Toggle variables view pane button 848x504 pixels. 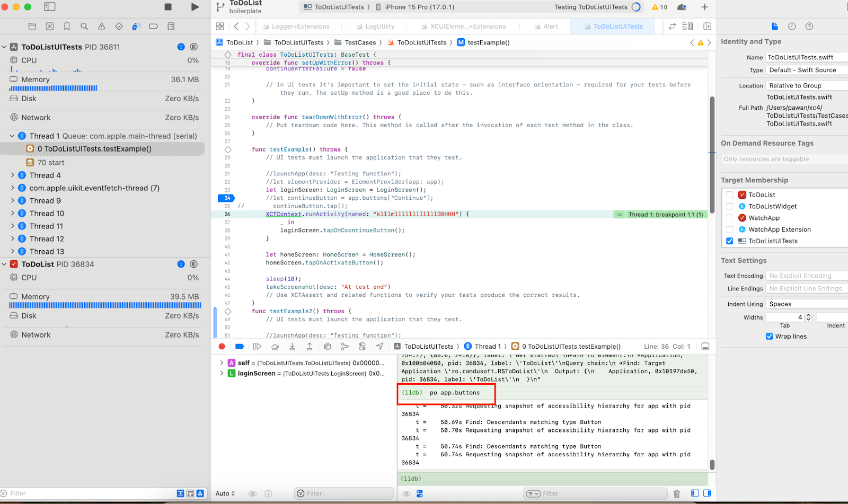[x=695, y=493]
